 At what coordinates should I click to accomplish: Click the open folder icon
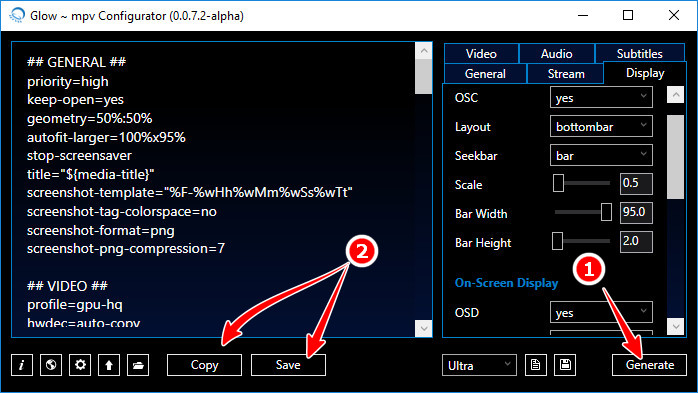[x=138, y=365]
